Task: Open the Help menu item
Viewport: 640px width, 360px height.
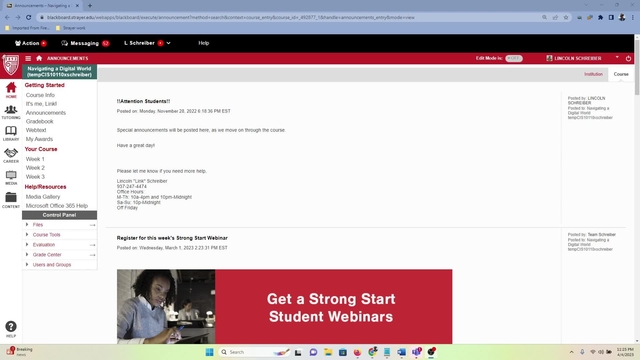Action: (204, 43)
